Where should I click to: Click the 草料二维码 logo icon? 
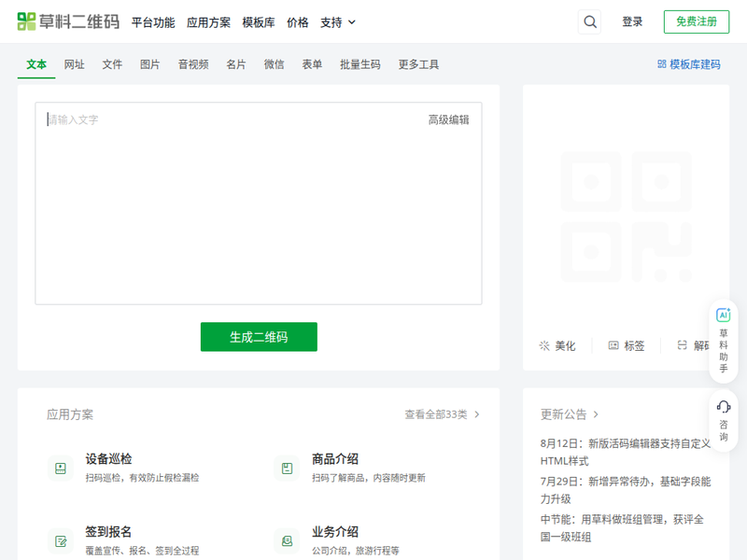pos(26,21)
